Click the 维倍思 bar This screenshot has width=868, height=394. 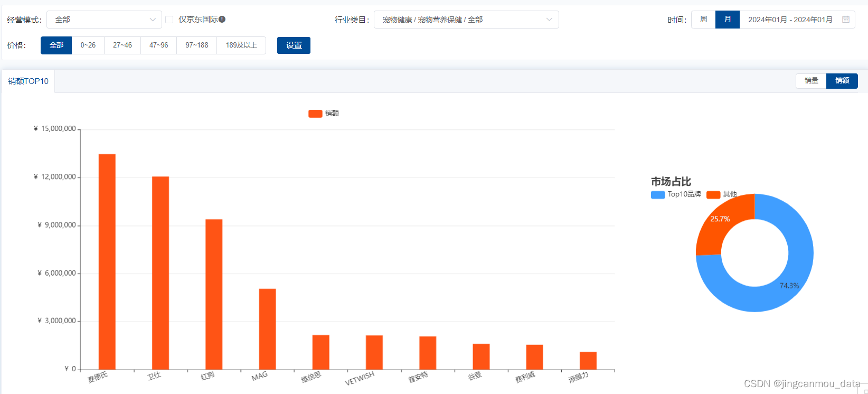321,352
